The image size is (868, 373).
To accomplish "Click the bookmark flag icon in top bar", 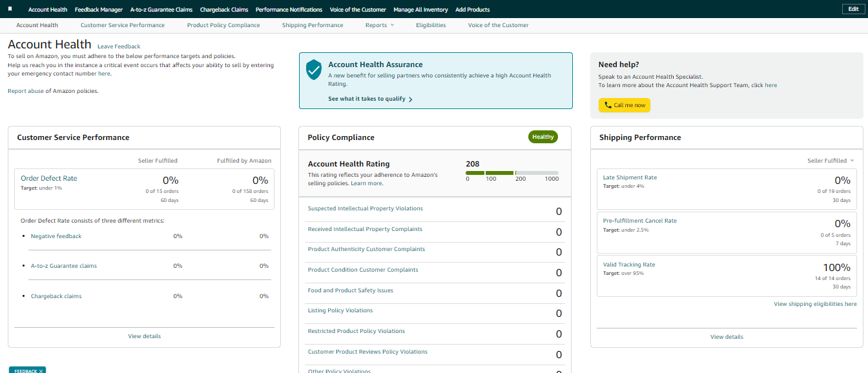I will point(10,10).
